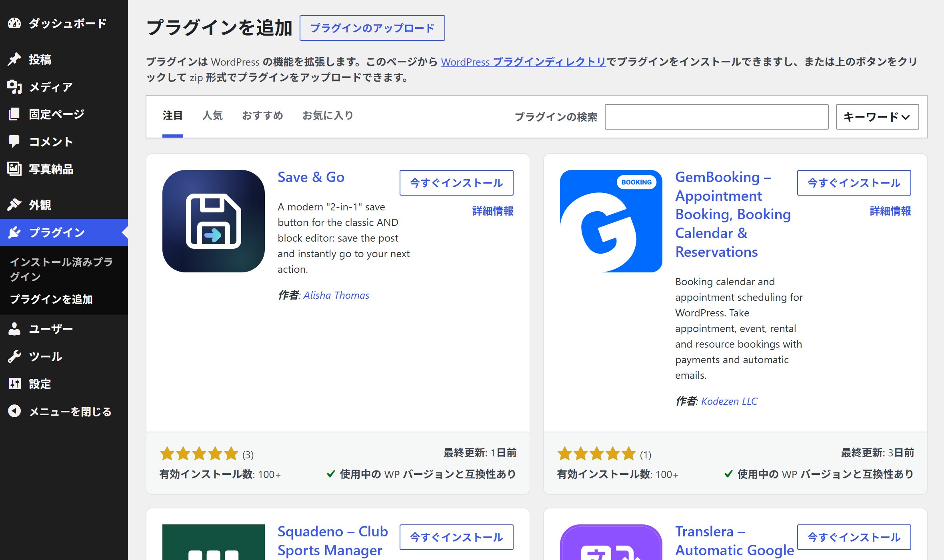Click the pushpin icon next to 投稿

coord(14,59)
